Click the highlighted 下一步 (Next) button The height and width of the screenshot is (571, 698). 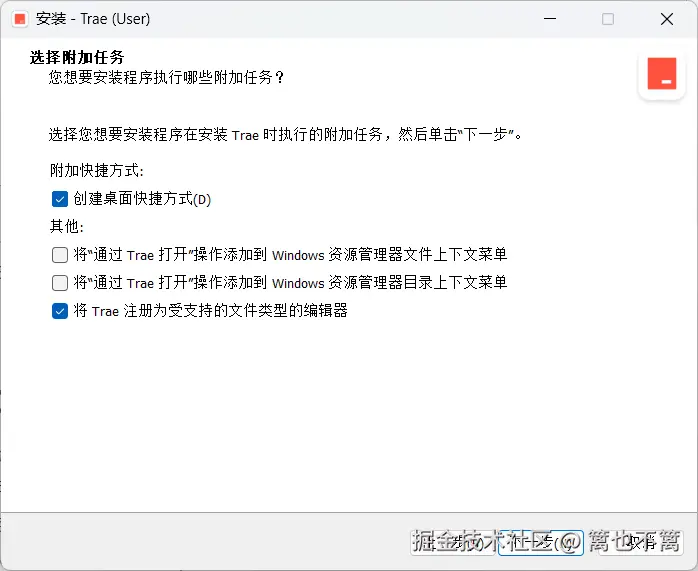click(x=540, y=543)
